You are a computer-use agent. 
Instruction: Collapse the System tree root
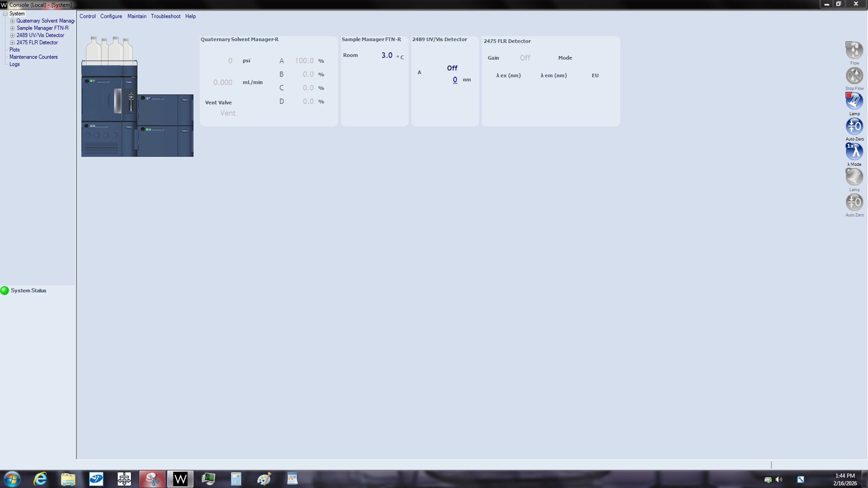(6, 14)
